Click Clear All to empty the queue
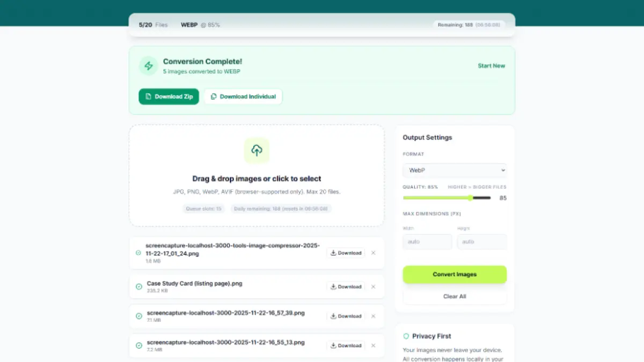The height and width of the screenshot is (362, 644). (x=455, y=297)
